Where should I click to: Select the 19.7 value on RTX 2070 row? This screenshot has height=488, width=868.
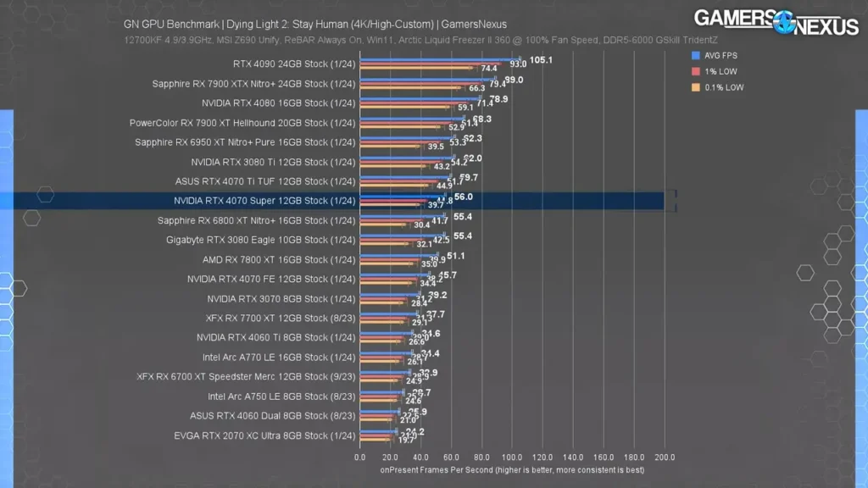pos(406,440)
